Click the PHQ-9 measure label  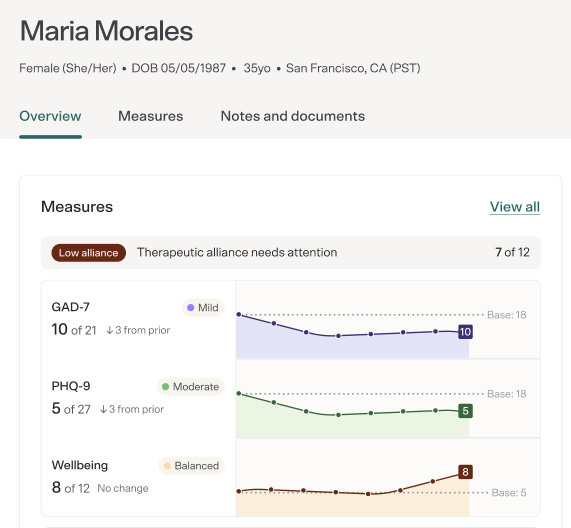click(x=71, y=386)
